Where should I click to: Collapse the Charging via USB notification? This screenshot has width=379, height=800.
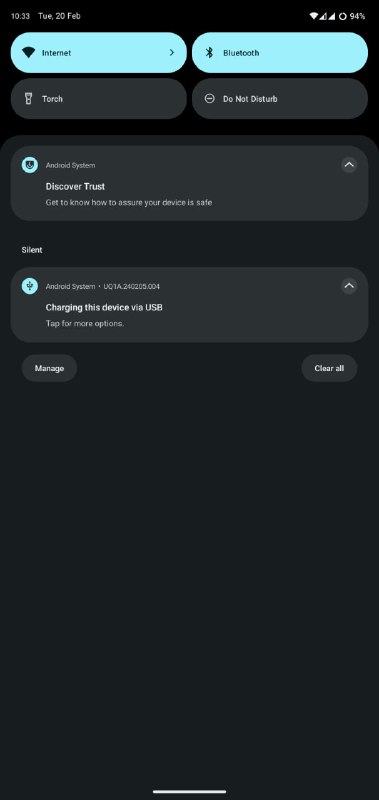(349, 286)
